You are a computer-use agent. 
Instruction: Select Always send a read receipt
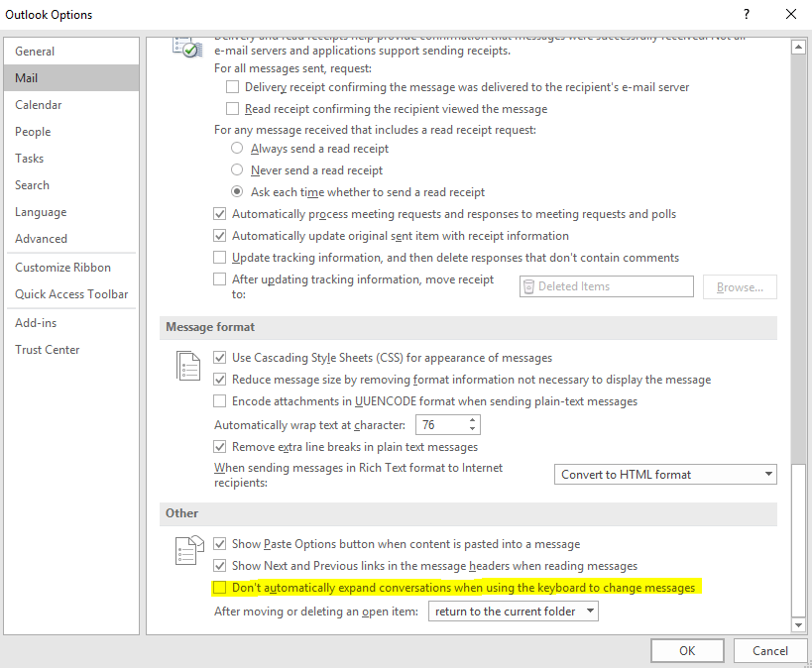[x=237, y=148]
